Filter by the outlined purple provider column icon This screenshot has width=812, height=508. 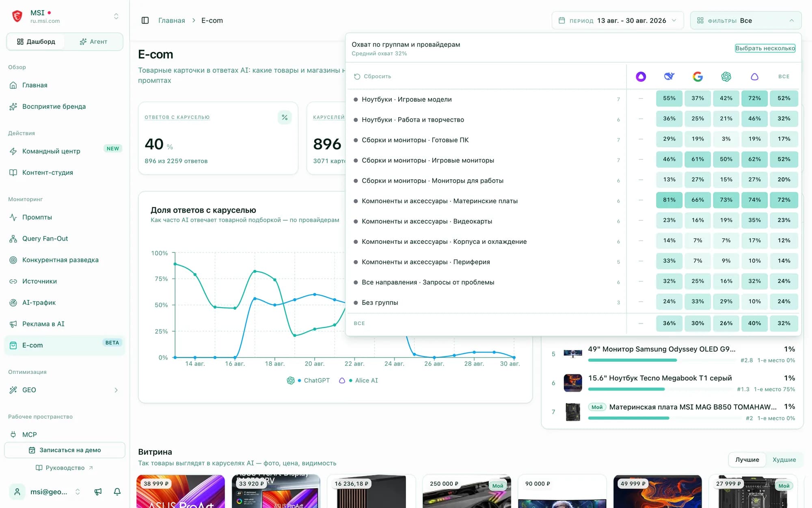click(755, 76)
